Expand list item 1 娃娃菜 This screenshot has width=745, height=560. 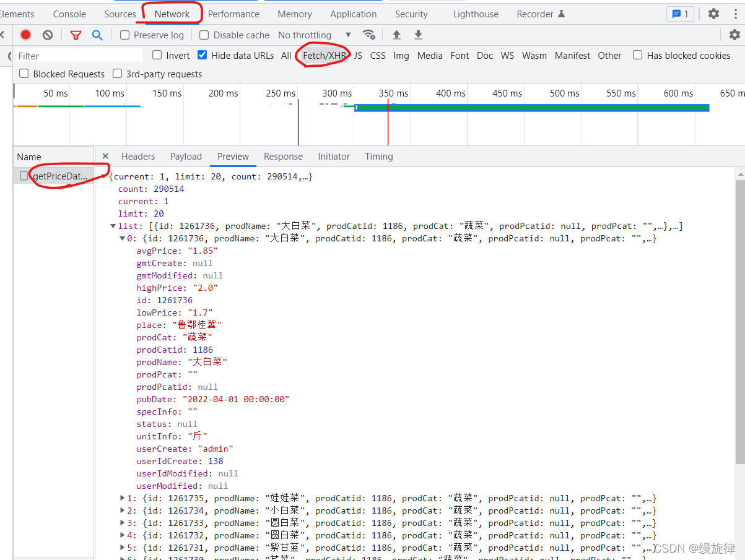122,498
